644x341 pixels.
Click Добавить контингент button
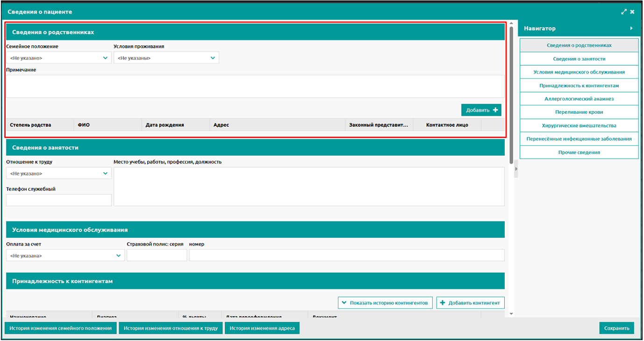[x=470, y=303]
